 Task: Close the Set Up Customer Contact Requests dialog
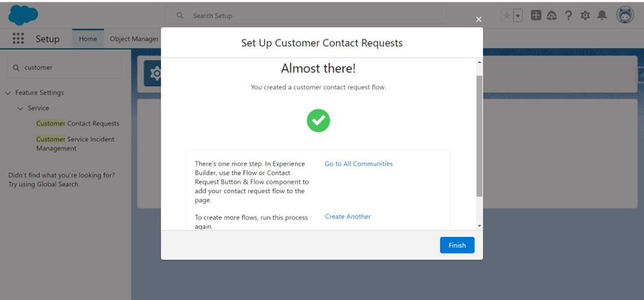pos(478,19)
